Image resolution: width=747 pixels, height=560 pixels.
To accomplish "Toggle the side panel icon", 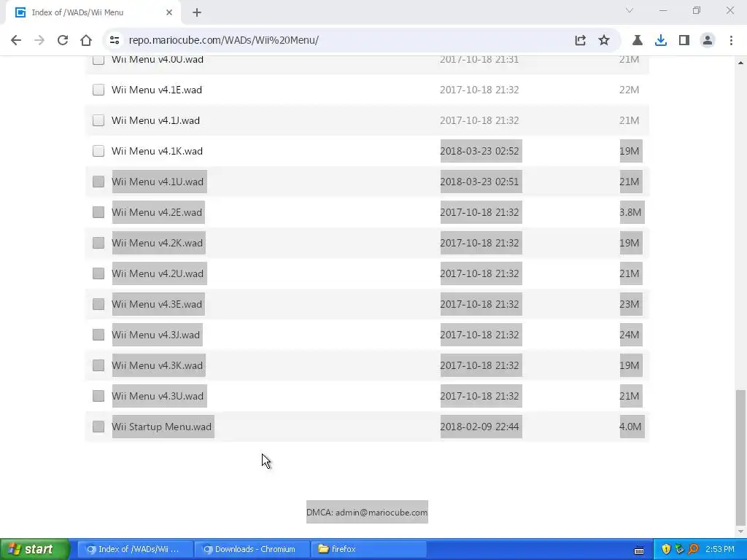I will [x=684, y=40].
